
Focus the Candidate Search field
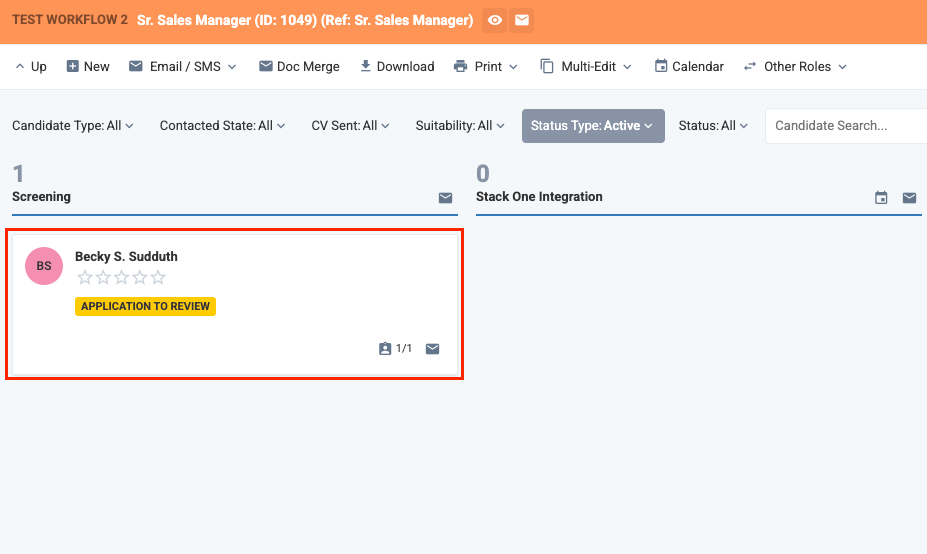(x=846, y=125)
